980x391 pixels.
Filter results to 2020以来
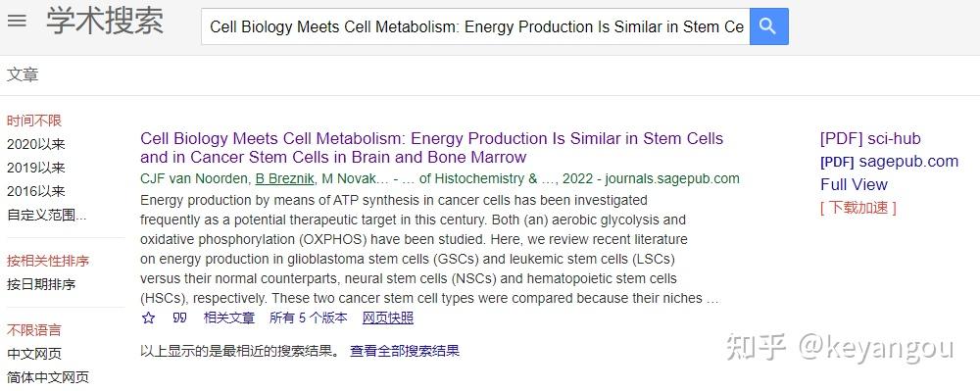click(x=35, y=144)
